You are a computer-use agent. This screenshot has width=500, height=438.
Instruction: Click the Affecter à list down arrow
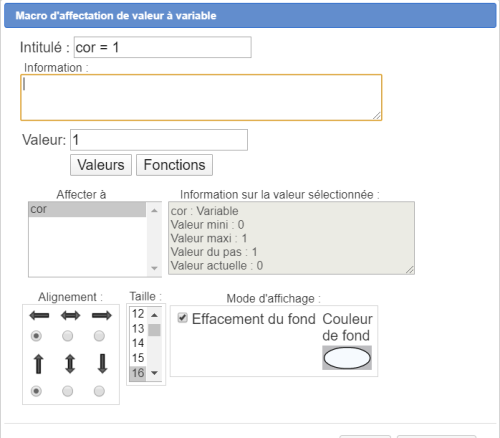point(154,268)
